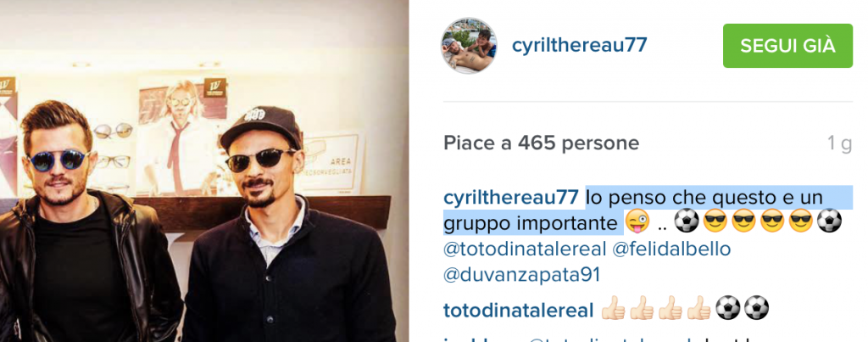Click commenter name totodinatalereal
This screenshot has height=342, width=868.
click(x=520, y=310)
